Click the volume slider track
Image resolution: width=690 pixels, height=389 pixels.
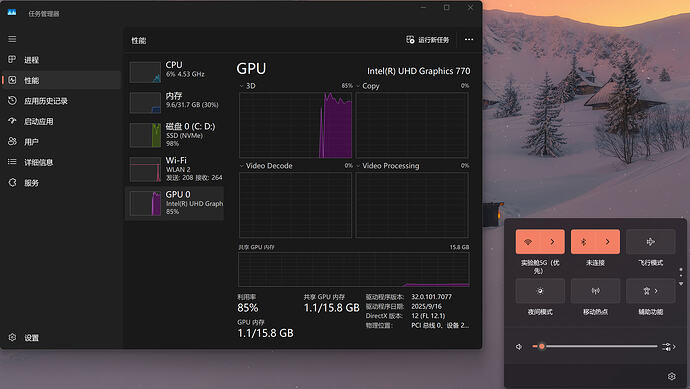[595, 346]
